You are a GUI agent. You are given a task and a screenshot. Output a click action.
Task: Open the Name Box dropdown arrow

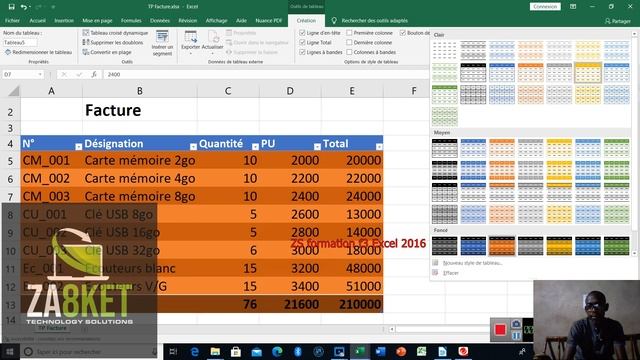pyautogui.click(x=40, y=74)
